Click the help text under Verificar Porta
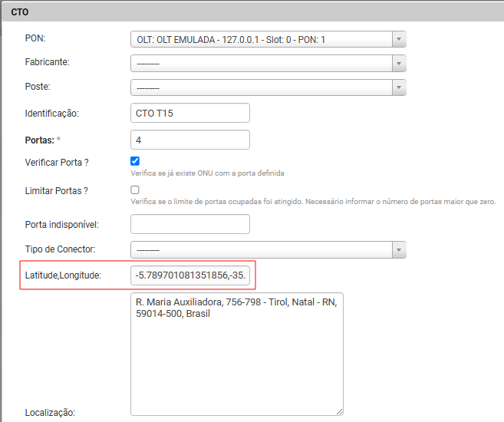 pyautogui.click(x=207, y=173)
